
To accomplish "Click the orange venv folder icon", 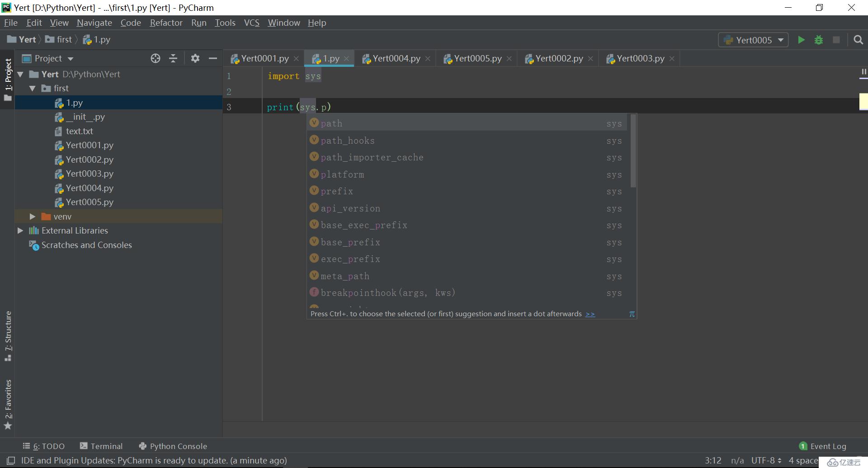I will 46,216.
